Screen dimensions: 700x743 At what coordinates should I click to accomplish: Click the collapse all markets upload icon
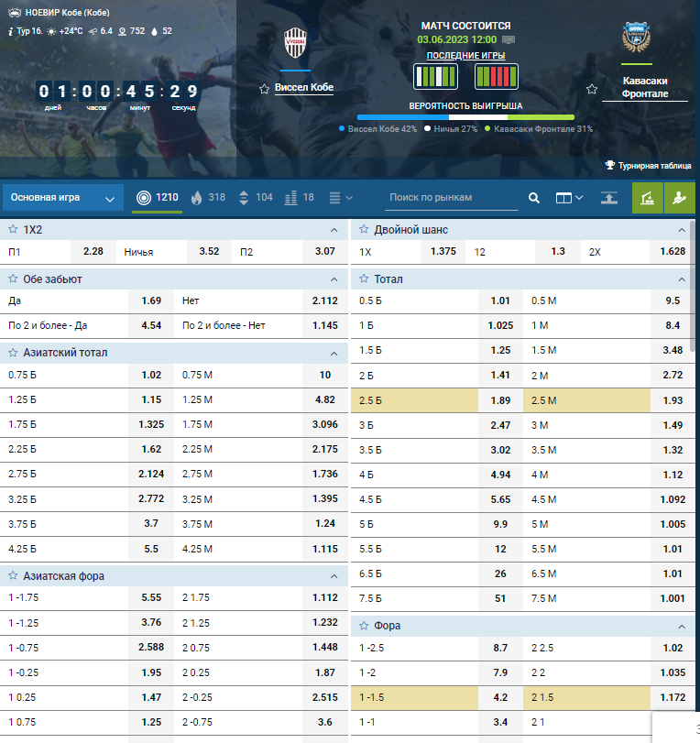tap(609, 198)
